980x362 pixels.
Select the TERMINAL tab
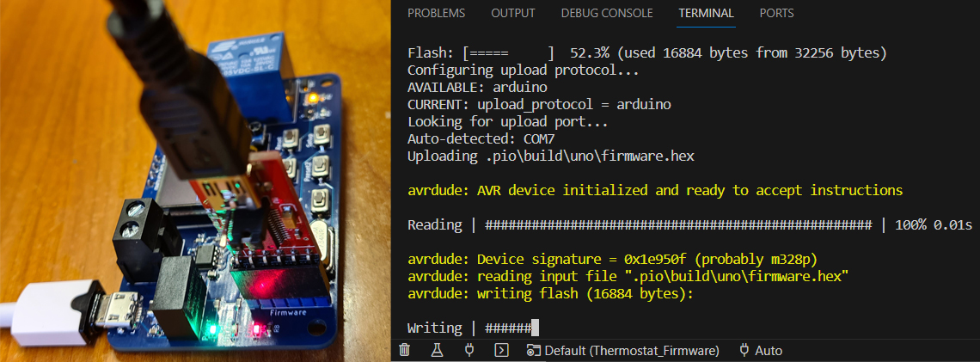click(x=707, y=13)
